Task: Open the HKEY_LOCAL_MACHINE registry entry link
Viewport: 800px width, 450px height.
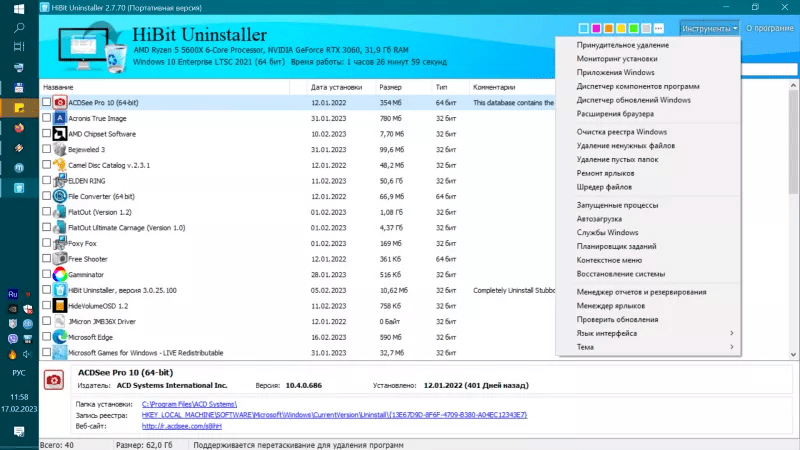Action: point(334,415)
